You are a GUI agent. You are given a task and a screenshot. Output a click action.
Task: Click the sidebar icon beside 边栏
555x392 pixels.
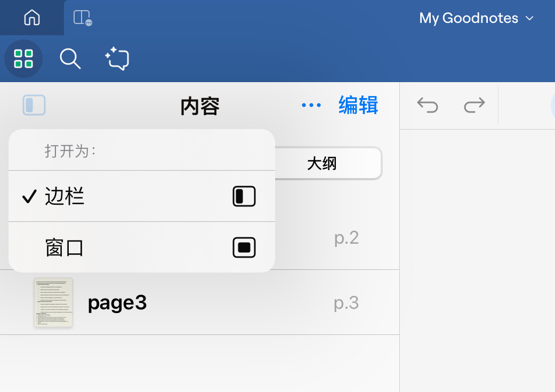[244, 196]
